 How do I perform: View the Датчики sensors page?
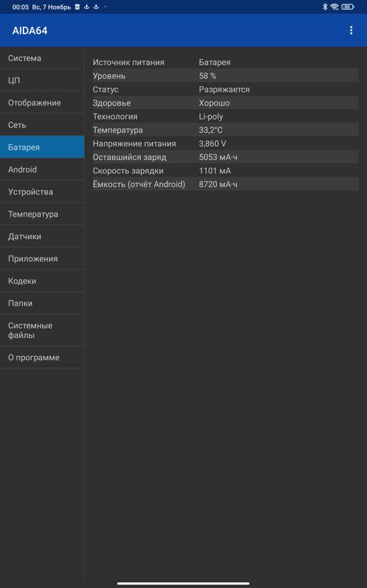point(42,236)
